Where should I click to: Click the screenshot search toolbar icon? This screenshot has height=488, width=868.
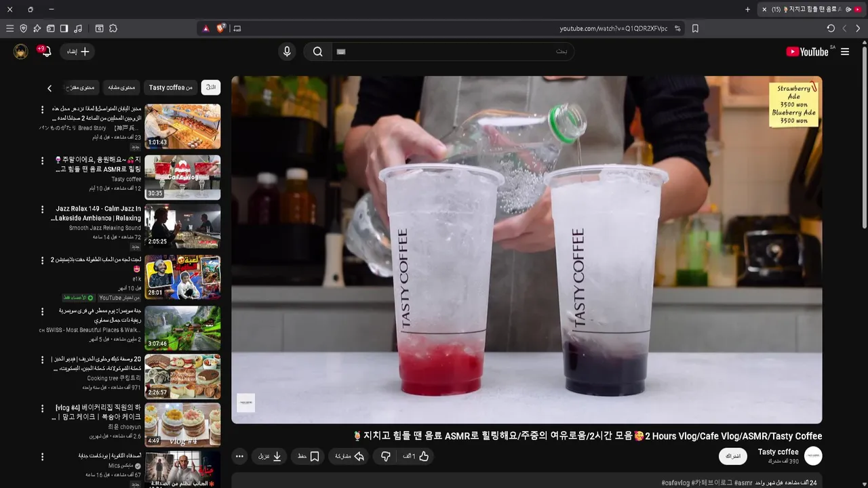click(99, 28)
